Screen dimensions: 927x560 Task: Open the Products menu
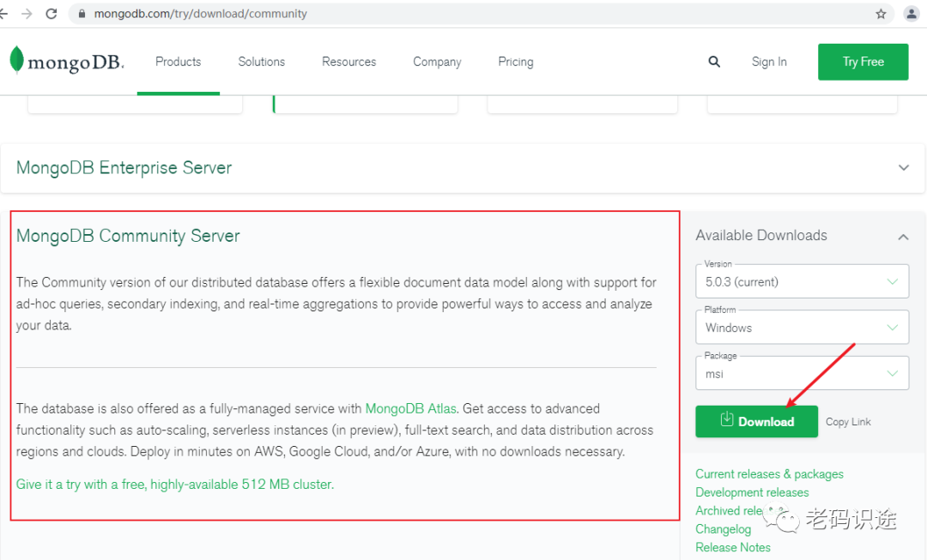coord(178,62)
